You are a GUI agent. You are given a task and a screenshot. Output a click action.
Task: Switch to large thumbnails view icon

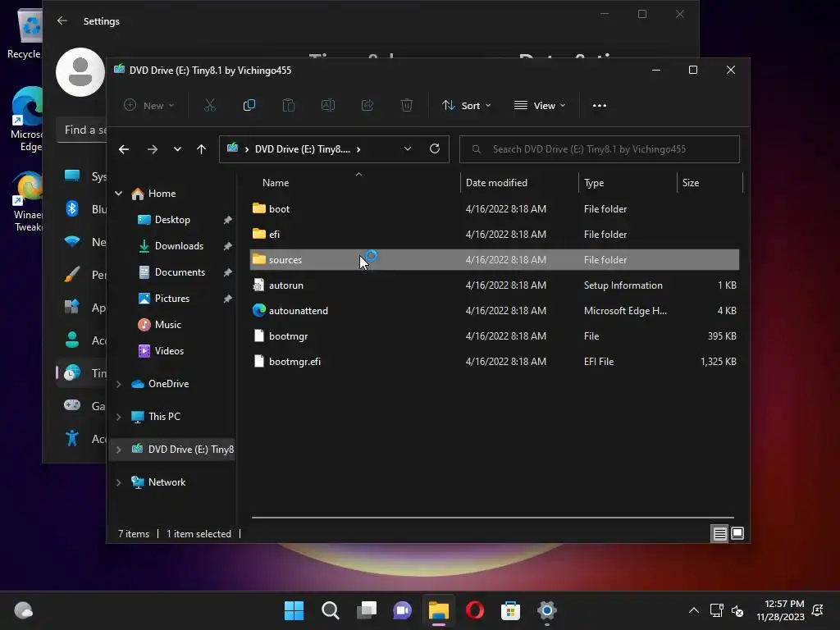coord(737,533)
